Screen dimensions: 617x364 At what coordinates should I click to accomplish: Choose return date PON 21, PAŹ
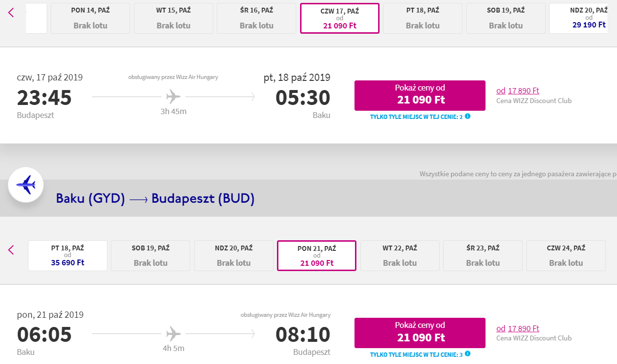[316, 256]
